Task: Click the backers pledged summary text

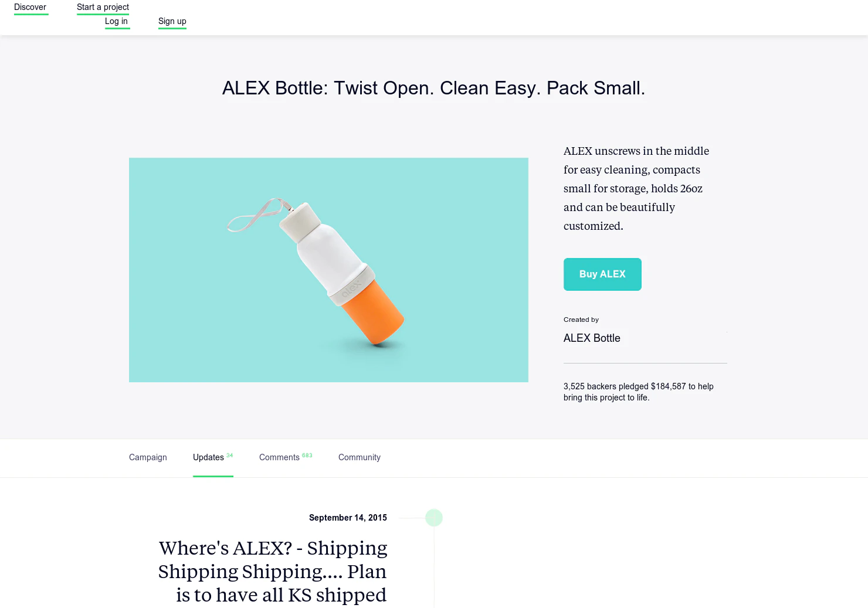Action: (638, 392)
